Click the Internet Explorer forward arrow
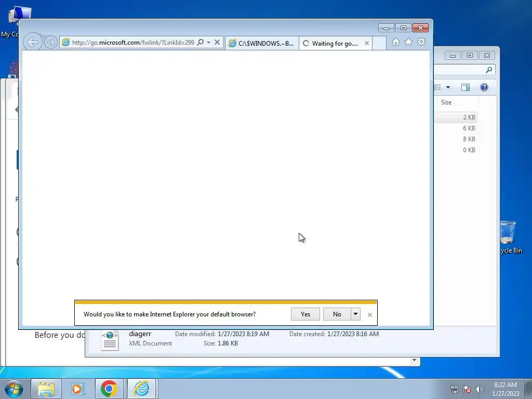532x399 pixels. (x=51, y=43)
